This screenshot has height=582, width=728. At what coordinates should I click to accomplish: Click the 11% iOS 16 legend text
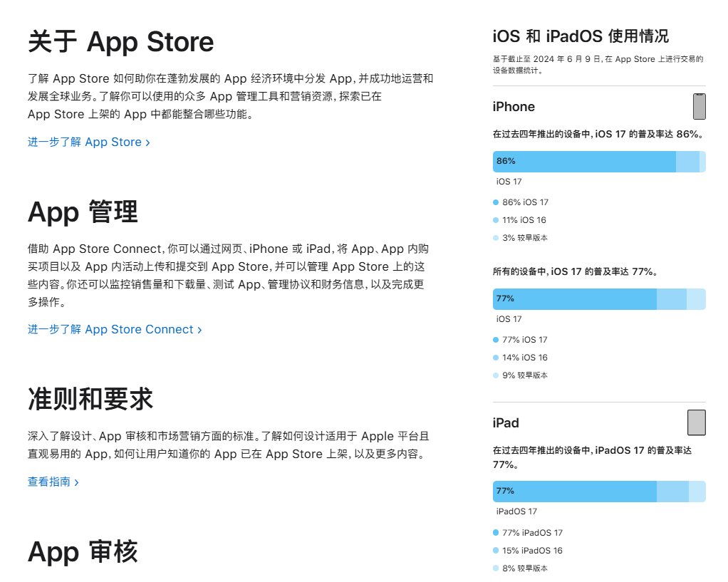point(524,220)
